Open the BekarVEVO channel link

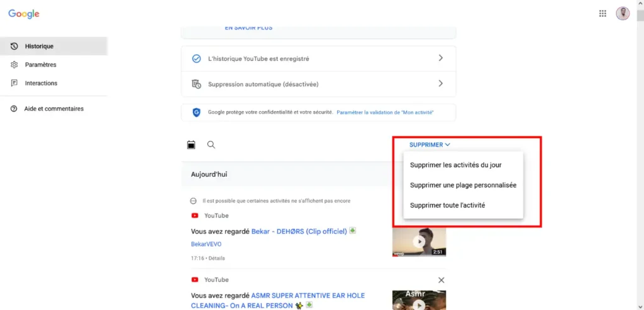click(206, 245)
